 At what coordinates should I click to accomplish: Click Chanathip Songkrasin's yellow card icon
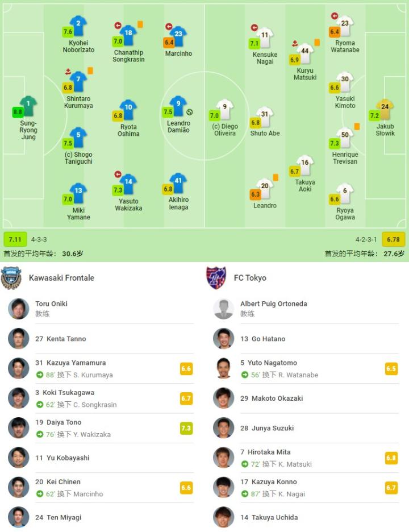tap(140, 24)
